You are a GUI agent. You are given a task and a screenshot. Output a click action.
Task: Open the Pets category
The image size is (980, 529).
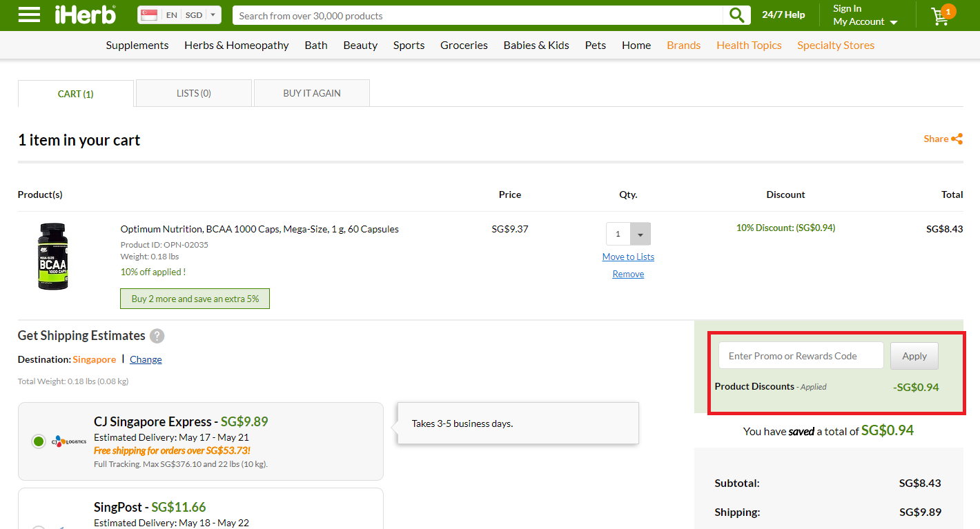[x=596, y=46]
